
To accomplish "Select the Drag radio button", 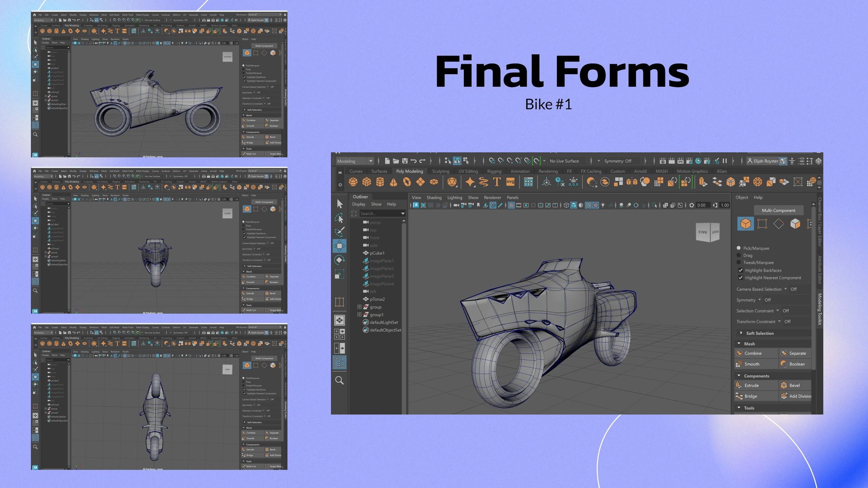I will click(x=739, y=255).
